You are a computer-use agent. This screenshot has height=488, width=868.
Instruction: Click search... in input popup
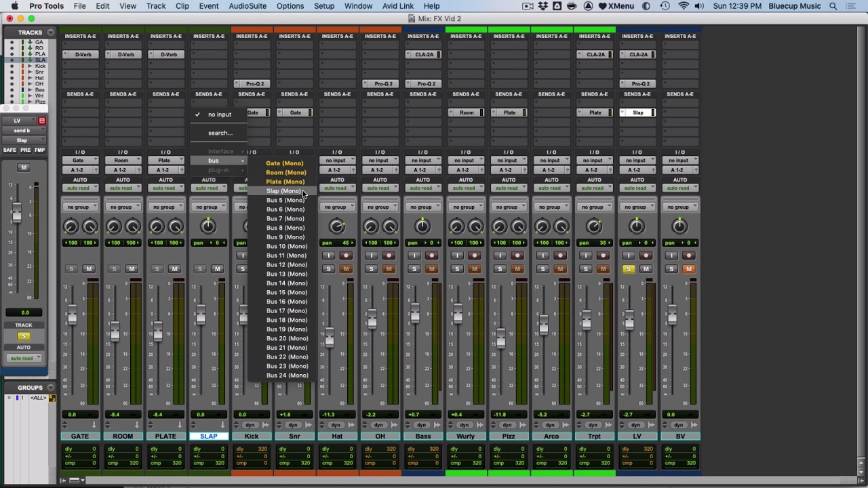click(x=220, y=133)
